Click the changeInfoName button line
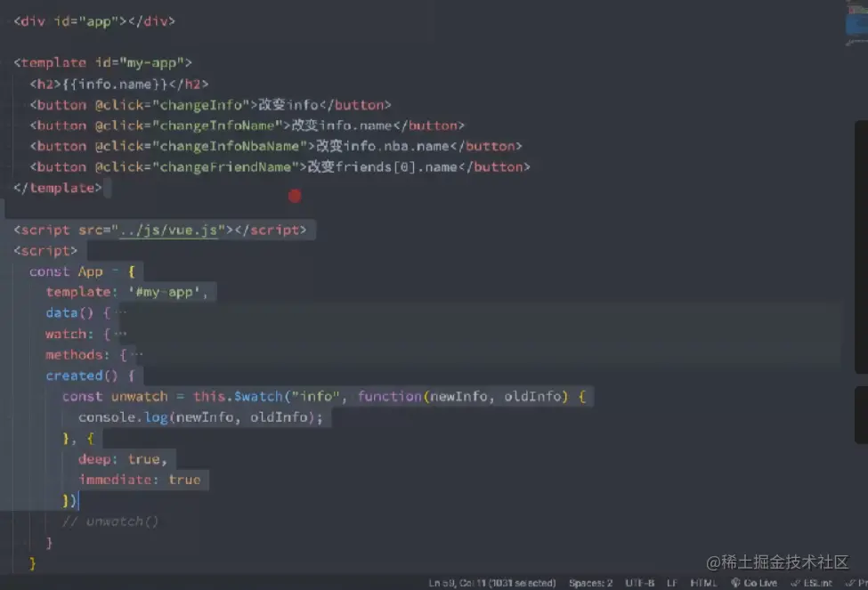The image size is (868, 590). click(247, 125)
